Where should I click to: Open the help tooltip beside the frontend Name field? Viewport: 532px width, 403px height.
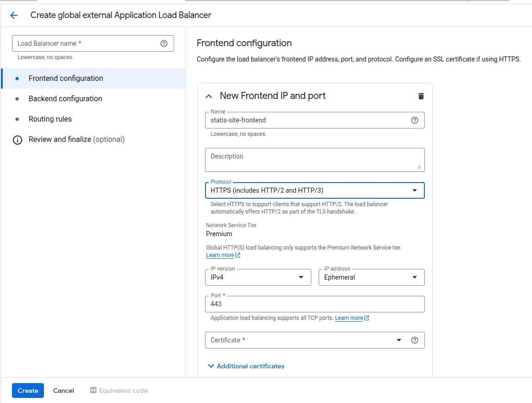[414, 120]
